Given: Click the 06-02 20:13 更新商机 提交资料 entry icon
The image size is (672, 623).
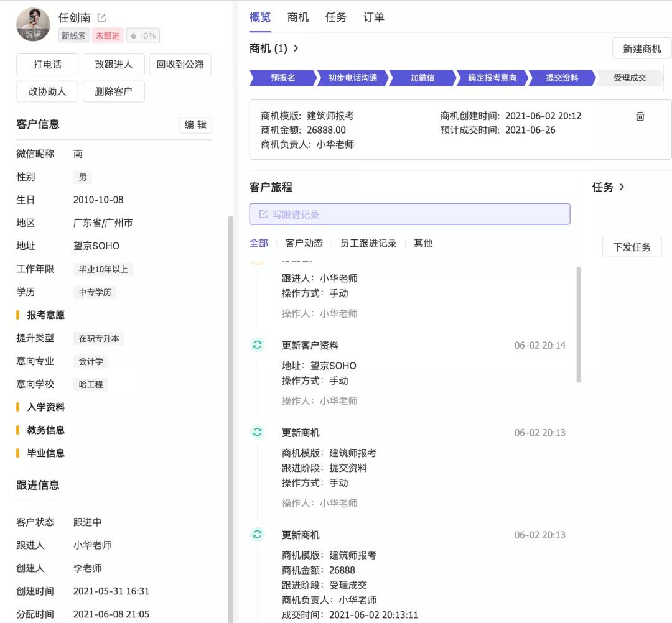Looking at the screenshot, I should pos(258,432).
